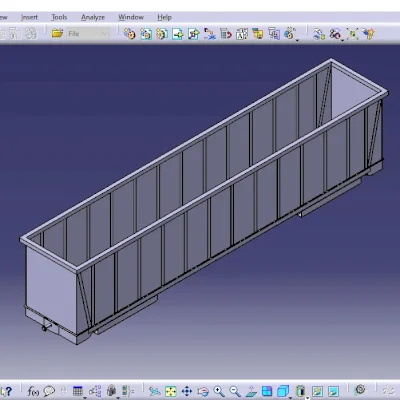Click the Manipulation tool with crossed arrows

[x=352, y=34]
